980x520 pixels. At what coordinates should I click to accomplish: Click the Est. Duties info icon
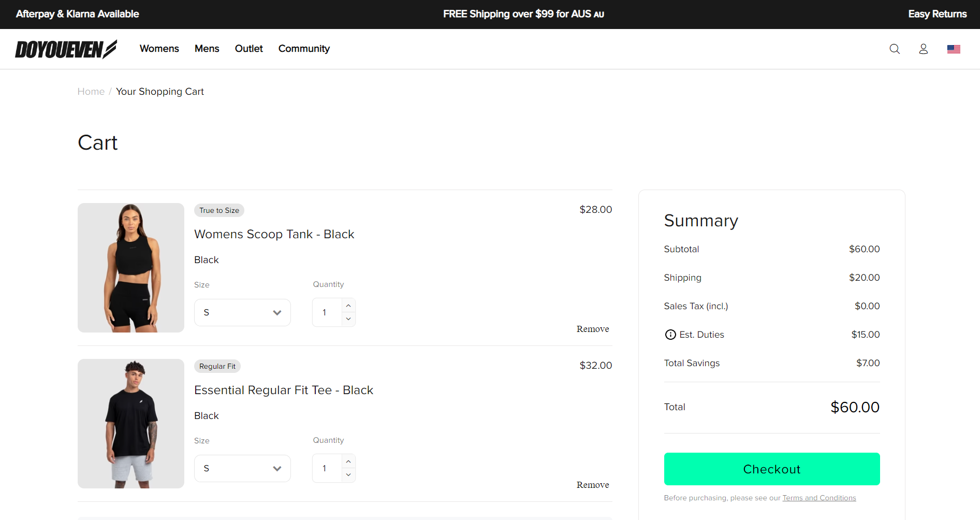coord(670,335)
